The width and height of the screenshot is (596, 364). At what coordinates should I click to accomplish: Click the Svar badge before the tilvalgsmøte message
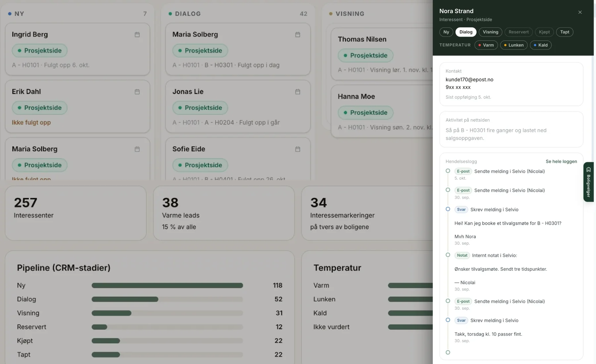tap(461, 210)
